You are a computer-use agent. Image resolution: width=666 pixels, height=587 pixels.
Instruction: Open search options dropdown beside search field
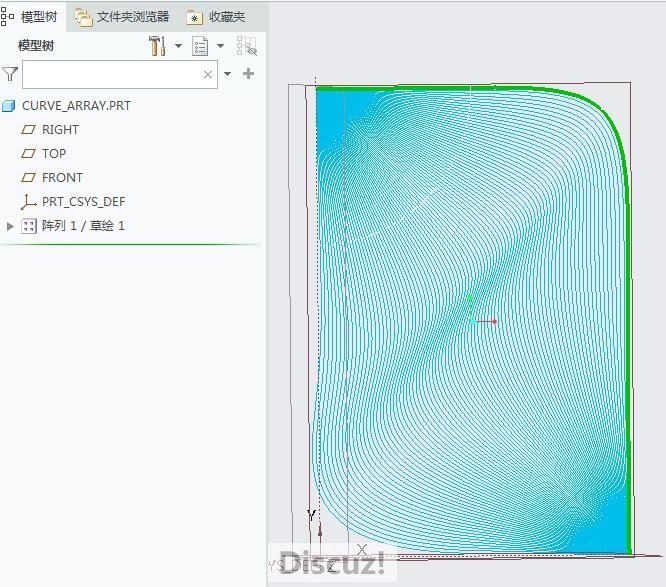pyautogui.click(x=228, y=74)
